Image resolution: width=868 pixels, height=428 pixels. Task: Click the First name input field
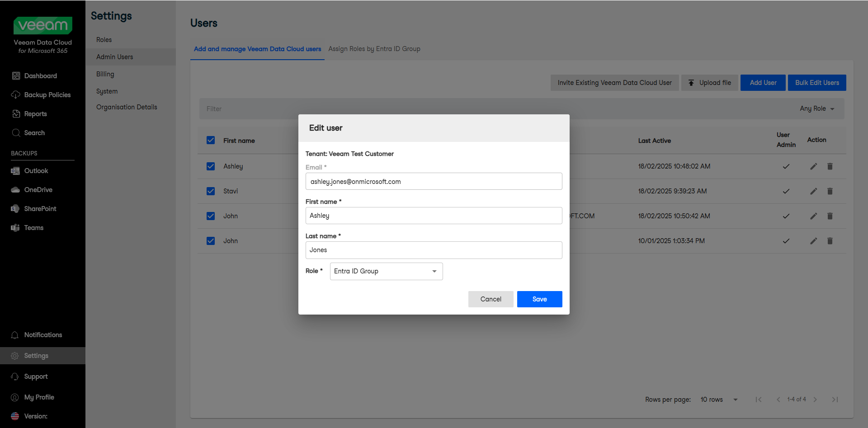434,216
